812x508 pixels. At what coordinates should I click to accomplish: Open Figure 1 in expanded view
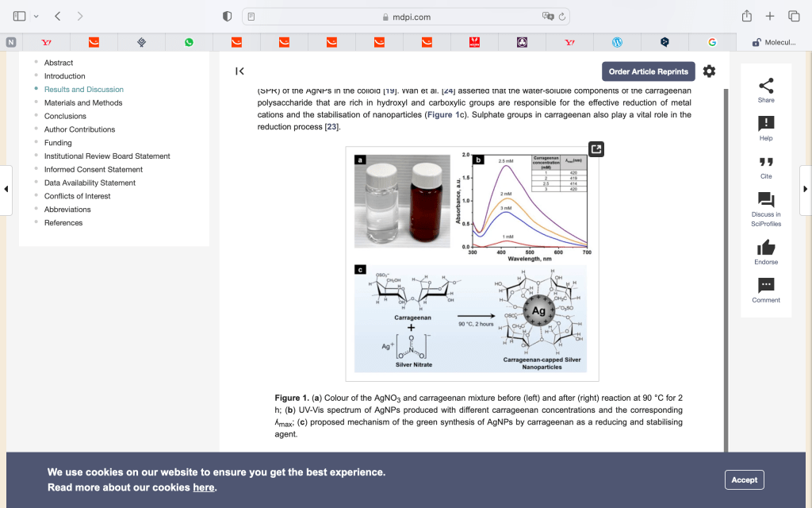[596, 148]
